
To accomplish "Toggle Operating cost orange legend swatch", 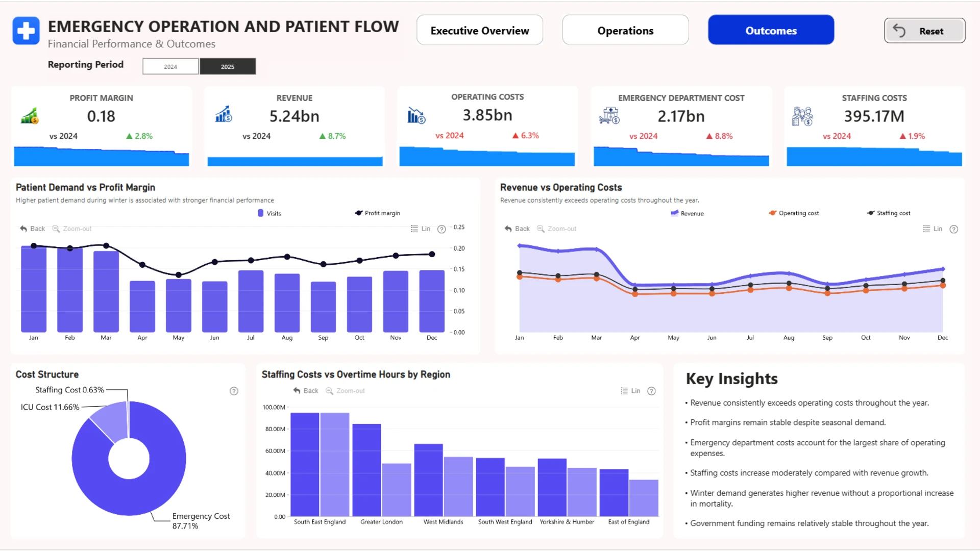I will point(773,213).
